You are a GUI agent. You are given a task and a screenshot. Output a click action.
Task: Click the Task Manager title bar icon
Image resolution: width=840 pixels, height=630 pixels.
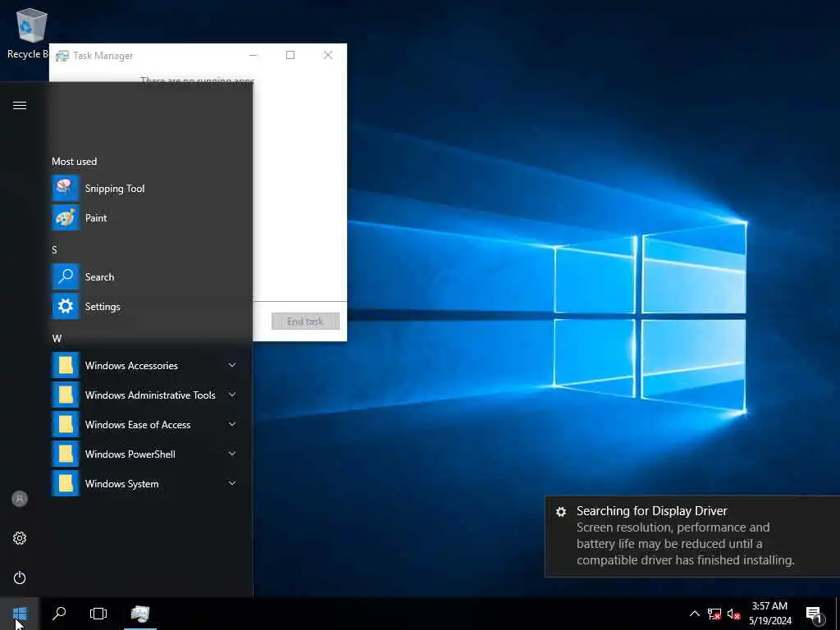(62, 56)
